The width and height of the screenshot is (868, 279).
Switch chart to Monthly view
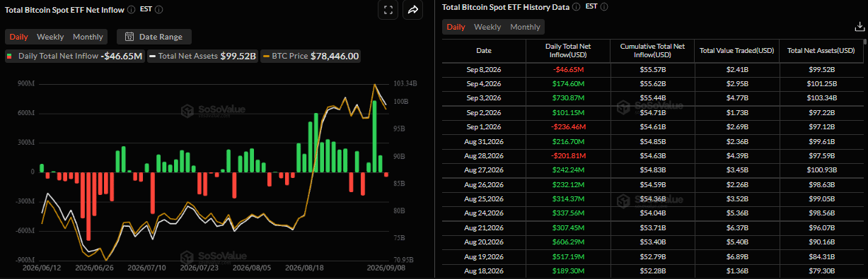[88, 37]
